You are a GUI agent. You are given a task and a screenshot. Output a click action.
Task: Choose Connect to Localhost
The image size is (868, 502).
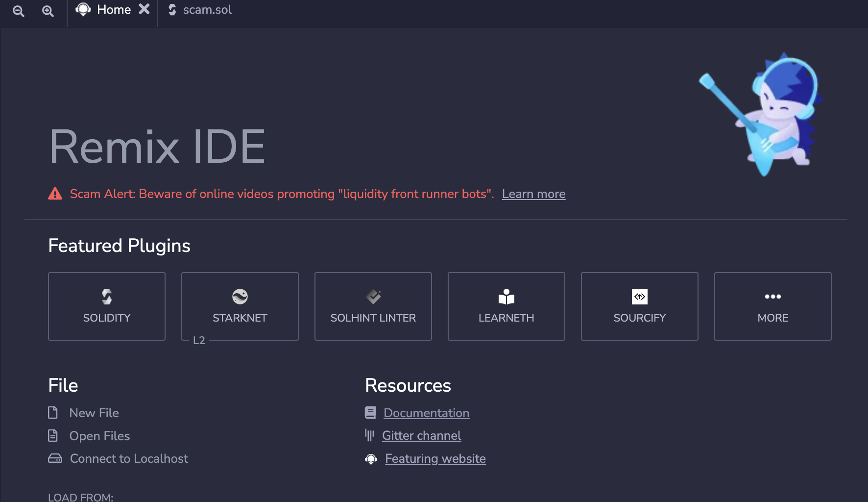click(129, 458)
